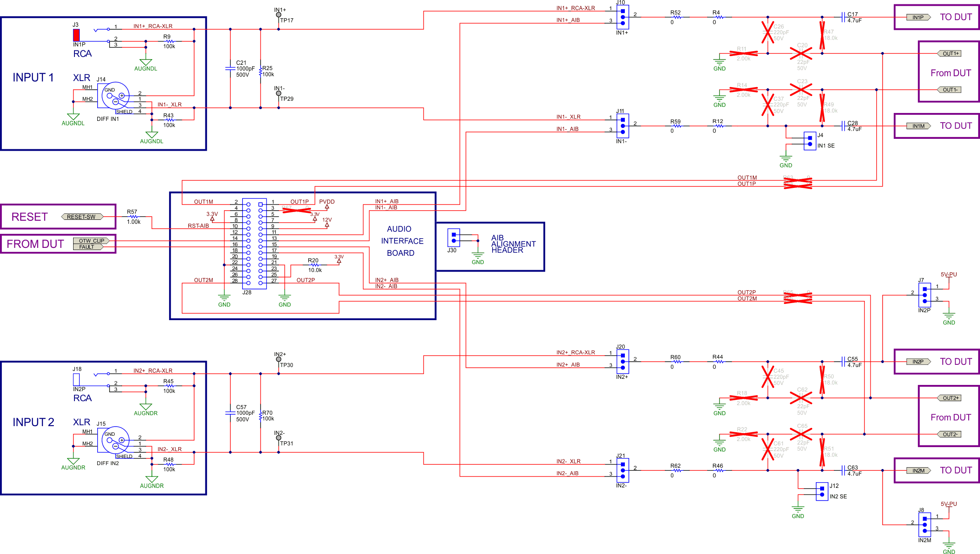Click the IN1P output port tag
The width and height of the screenshot is (980, 554).
tap(918, 18)
